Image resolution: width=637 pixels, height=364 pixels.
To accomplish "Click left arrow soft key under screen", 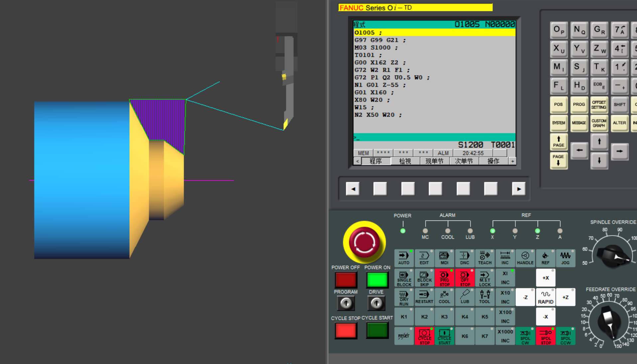I will coord(353,189).
